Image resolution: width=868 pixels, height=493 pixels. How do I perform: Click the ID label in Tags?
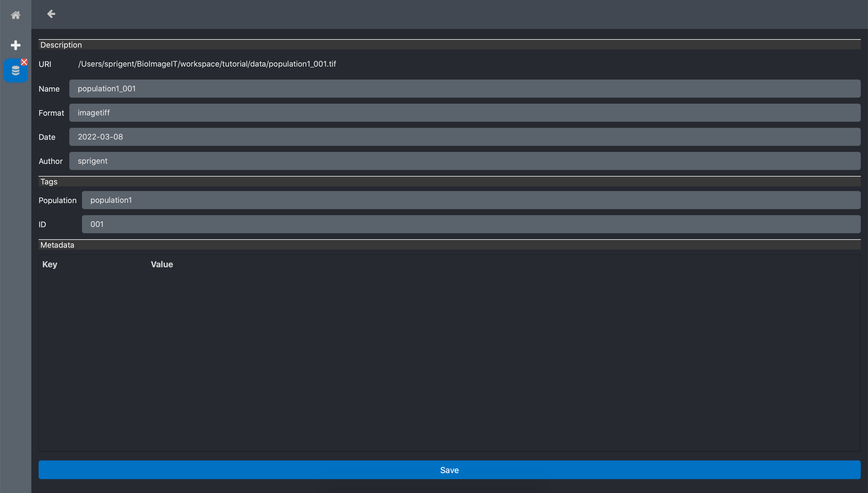pos(42,225)
